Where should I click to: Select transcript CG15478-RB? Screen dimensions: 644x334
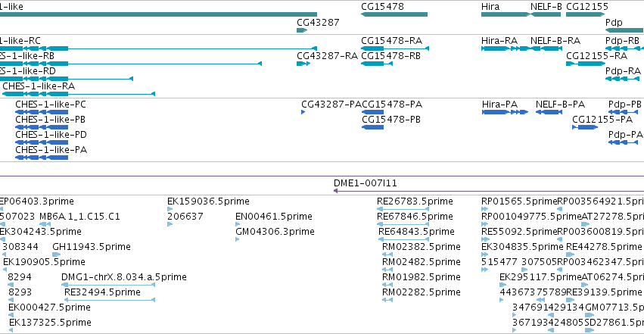pyautogui.click(x=377, y=64)
